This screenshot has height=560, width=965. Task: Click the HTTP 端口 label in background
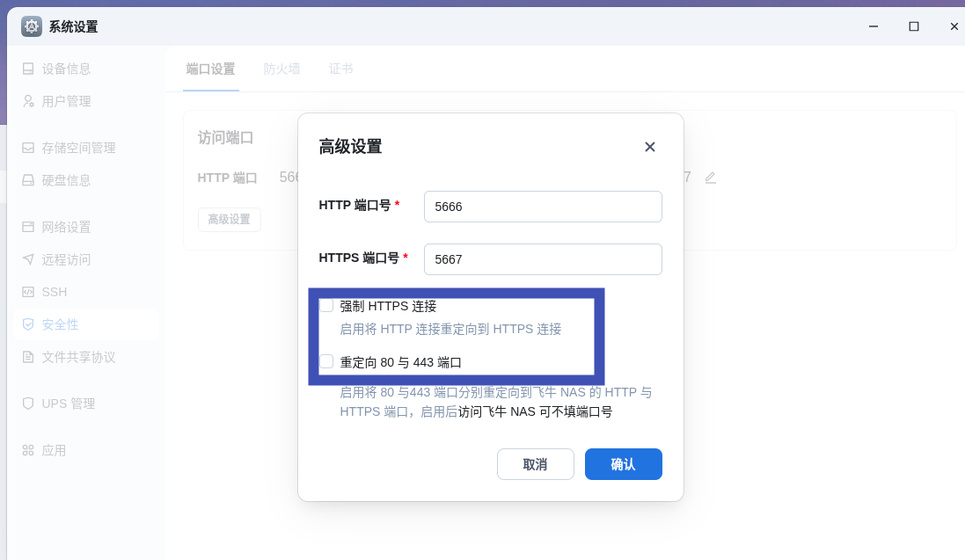pos(227,178)
